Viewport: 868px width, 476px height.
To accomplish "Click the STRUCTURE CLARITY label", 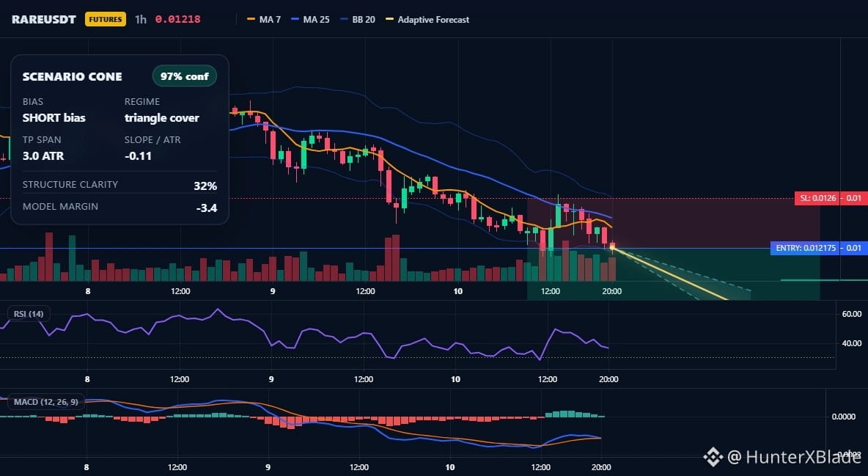I will (70, 185).
